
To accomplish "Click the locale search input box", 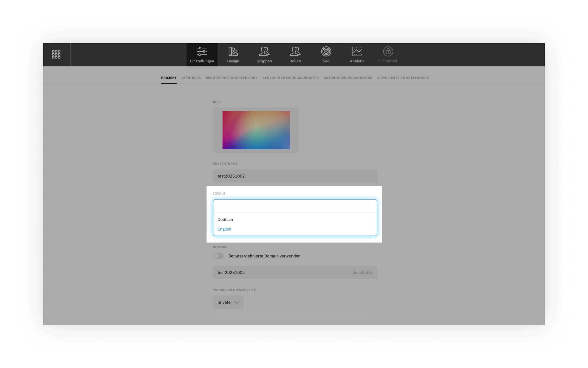I will click(x=295, y=206).
